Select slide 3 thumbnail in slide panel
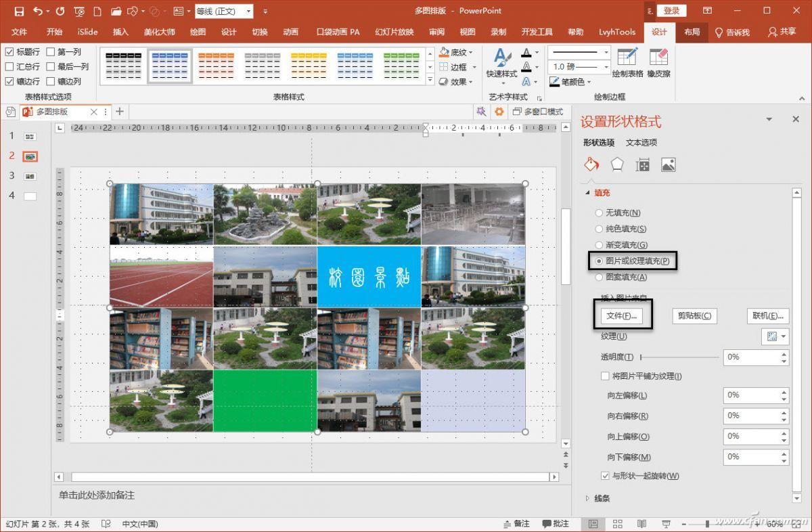The width and height of the screenshot is (812, 532). [x=30, y=176]
